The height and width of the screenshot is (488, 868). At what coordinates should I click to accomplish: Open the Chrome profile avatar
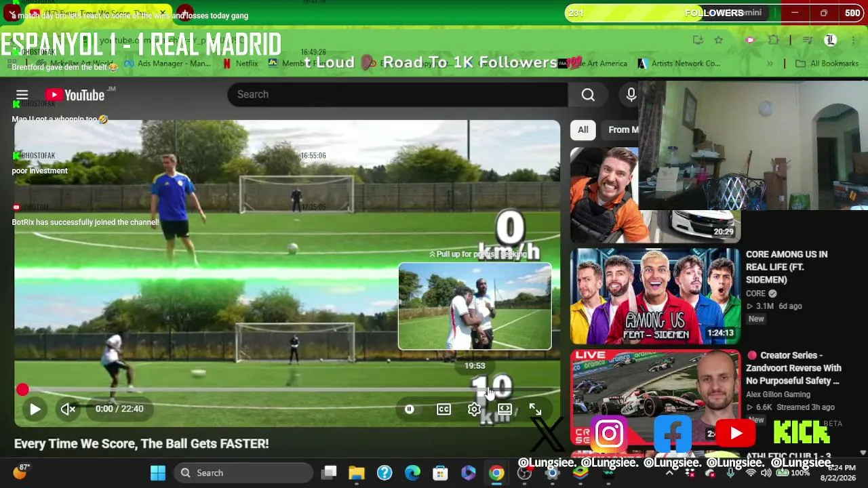[x=830, y=41]
